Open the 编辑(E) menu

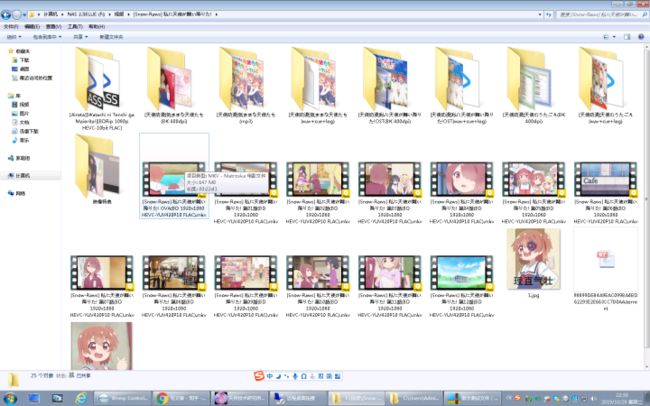tap(32, 27)
